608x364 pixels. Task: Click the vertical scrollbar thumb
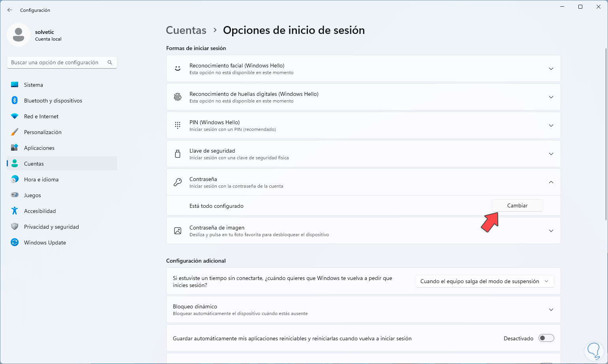click(606, 134)
